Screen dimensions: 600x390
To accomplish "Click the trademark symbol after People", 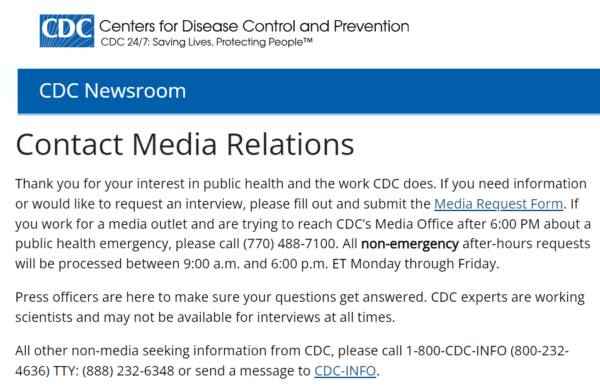I will 308,40.
